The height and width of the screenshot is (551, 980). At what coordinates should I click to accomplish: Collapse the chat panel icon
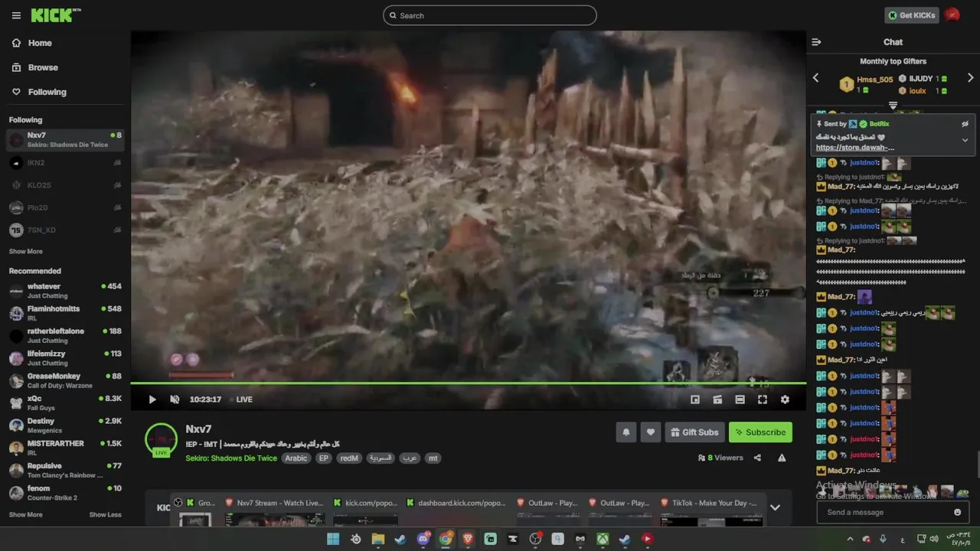click(x=816, y=42)
